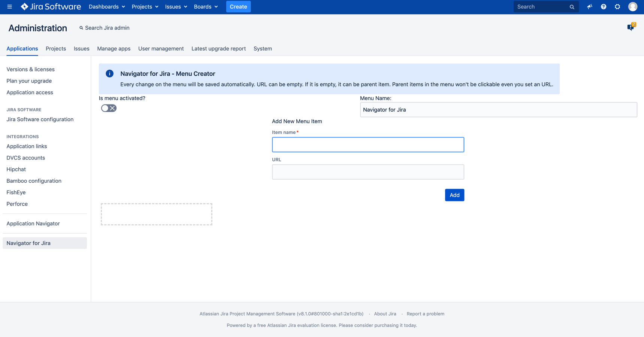
Task: Expand the Projects dropdown in top bar
Action: 145,7
